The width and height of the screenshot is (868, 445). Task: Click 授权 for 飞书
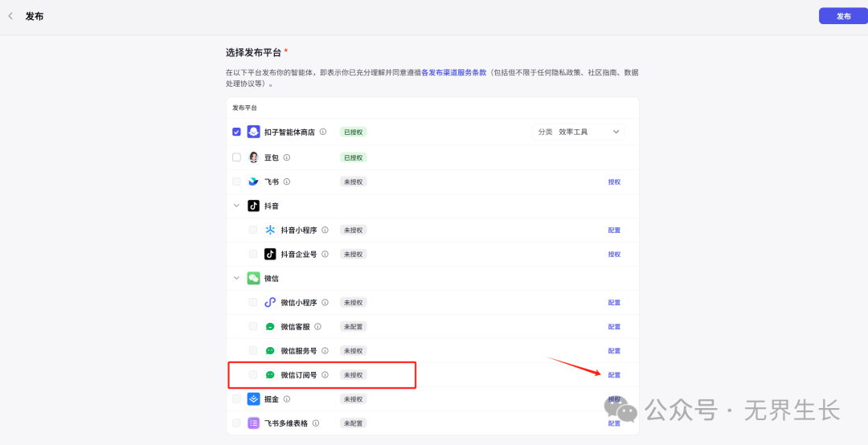[x=615, y=182]
